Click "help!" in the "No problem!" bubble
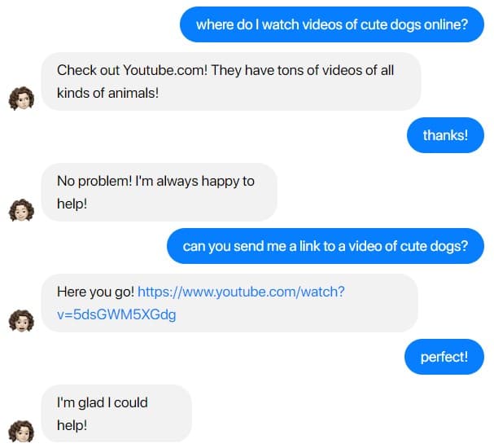494x448 pixels. [x=72, y=204]
